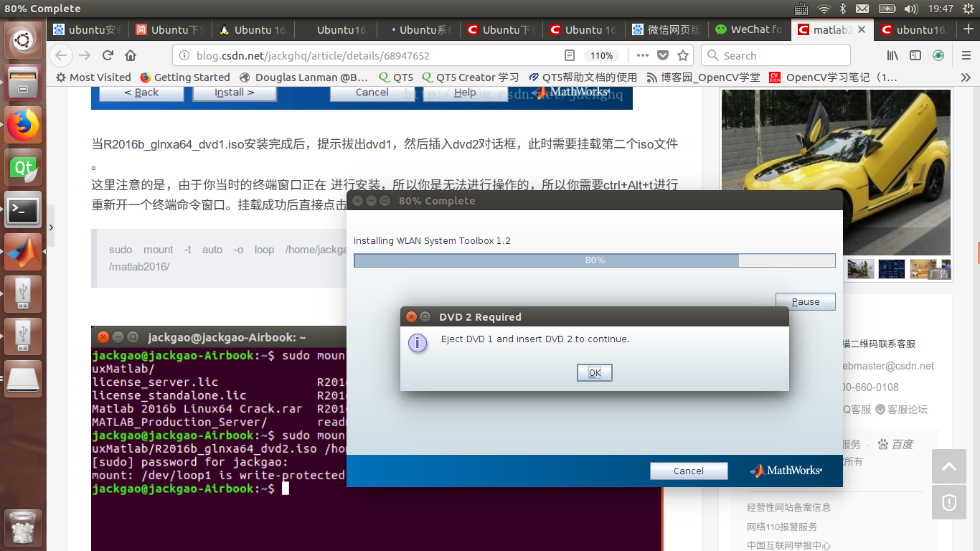
Task: Bookmark this page with the star
Action: pyautogui.click(x=684, y=55)
